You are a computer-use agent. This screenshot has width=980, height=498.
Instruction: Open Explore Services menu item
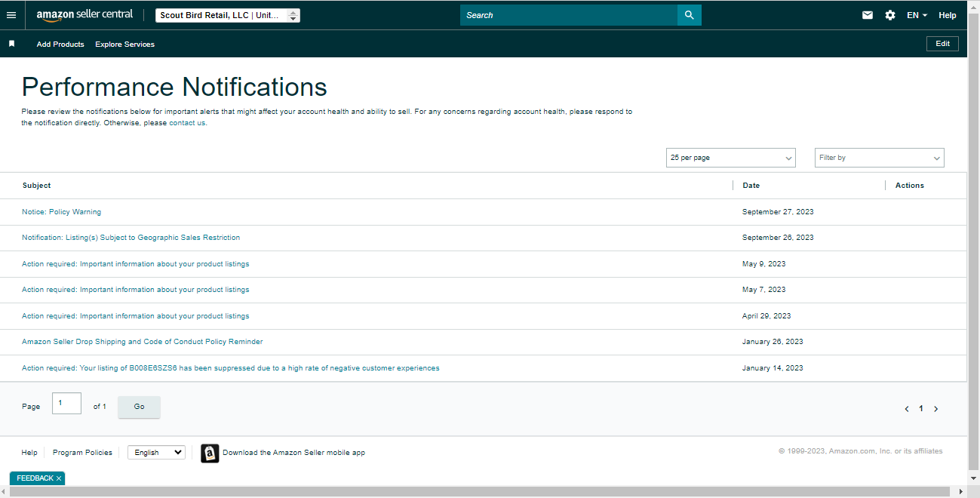[124, 45]
